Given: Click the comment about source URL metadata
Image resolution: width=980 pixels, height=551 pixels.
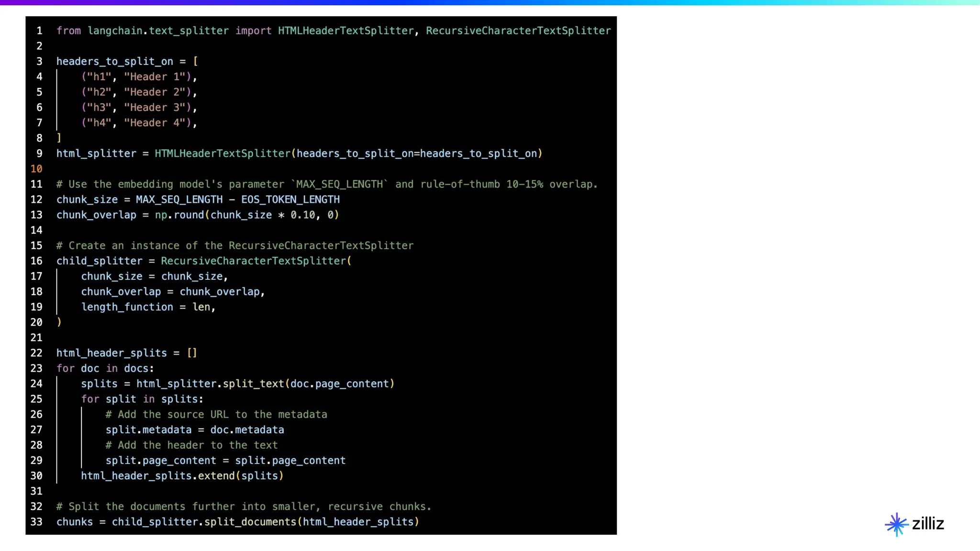Looking at the screenshot, I should click(x=216, y=414).
